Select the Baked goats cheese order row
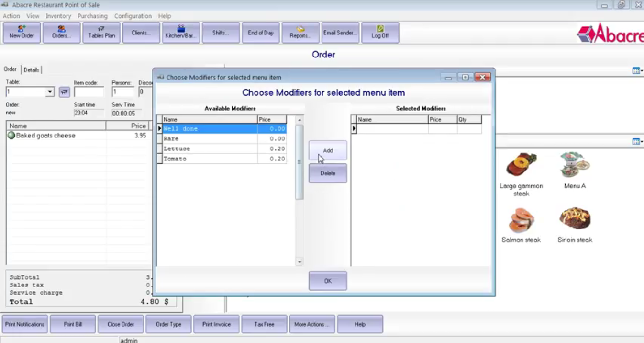 [78, 136]
